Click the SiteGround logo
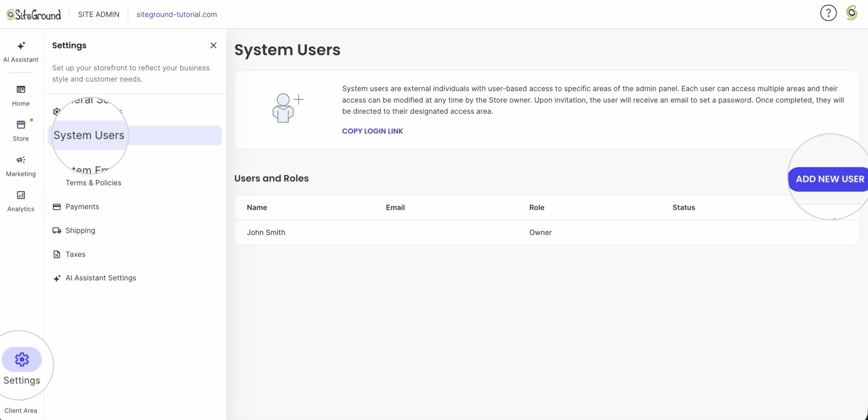The width and height of the screenshot is (868, 420). 34,14
